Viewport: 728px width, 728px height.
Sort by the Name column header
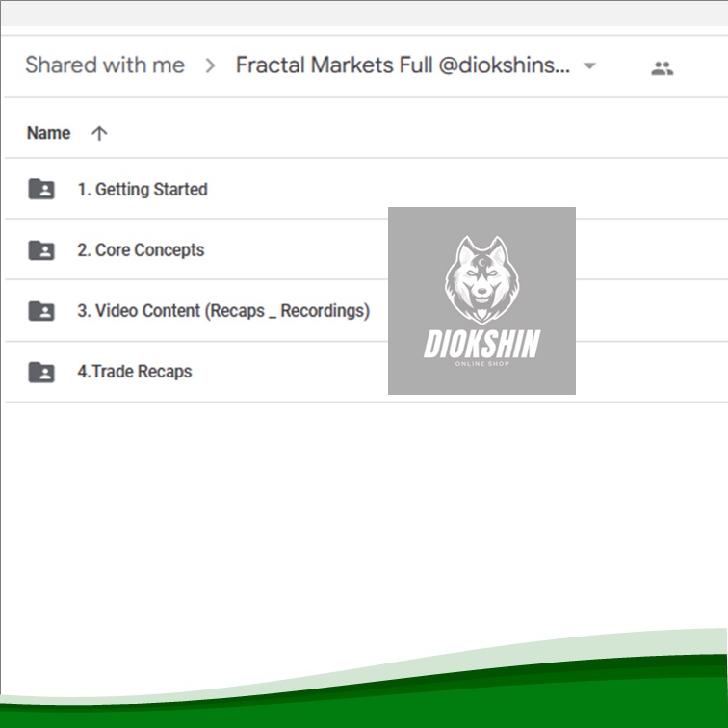(x=48, y=133)
